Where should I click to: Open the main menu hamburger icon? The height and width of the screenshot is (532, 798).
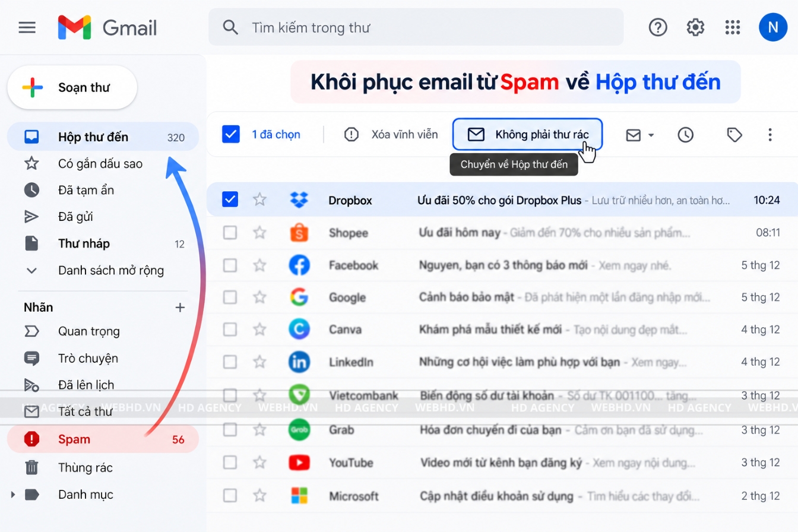pyautogui.click(x=27, y=27)
